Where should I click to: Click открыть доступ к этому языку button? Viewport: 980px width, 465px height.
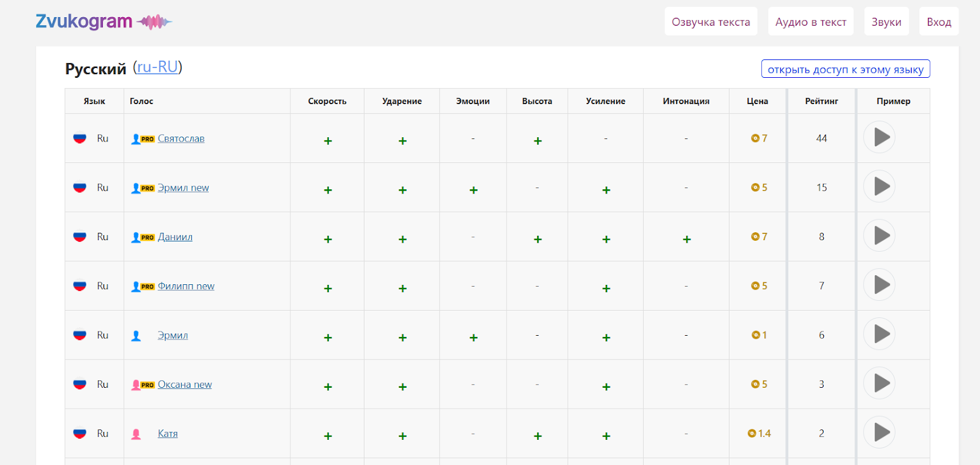pos(845,69)
